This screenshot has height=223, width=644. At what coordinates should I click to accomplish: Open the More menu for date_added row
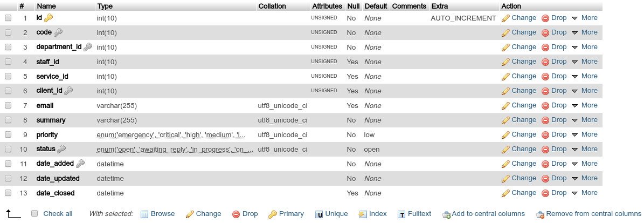point(584,164)
